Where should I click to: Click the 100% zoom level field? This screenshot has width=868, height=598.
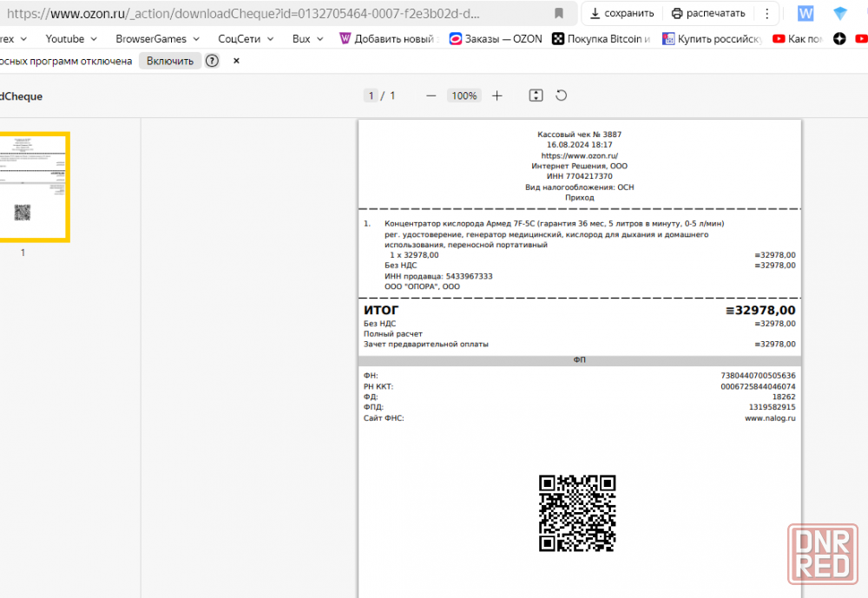pos(464,95)
